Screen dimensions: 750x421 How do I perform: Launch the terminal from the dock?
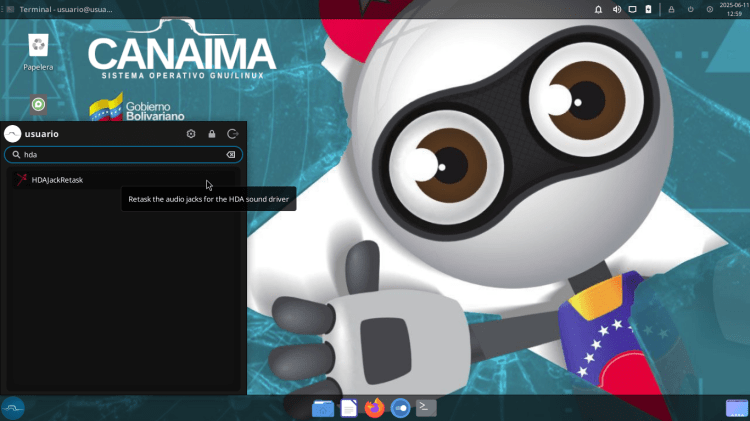tap(426, 408)
